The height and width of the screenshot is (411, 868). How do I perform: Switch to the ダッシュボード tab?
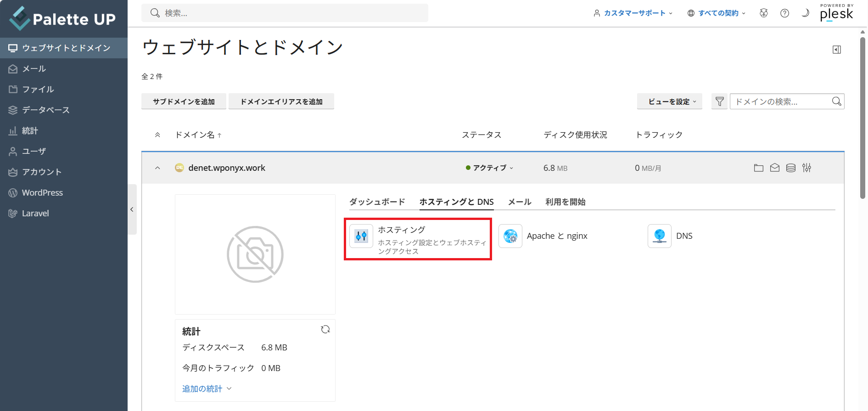tap(377, 202)
